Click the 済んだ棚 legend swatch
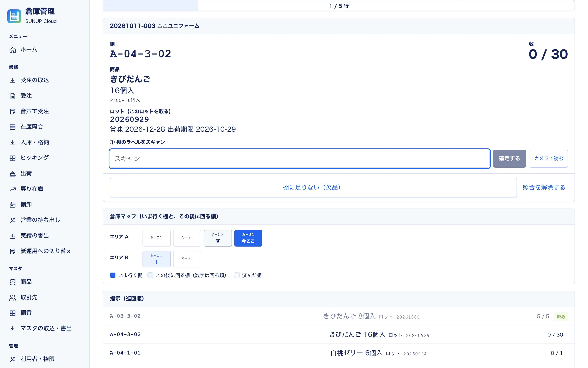Screen dimensions: 588x368 coord(237,275)
